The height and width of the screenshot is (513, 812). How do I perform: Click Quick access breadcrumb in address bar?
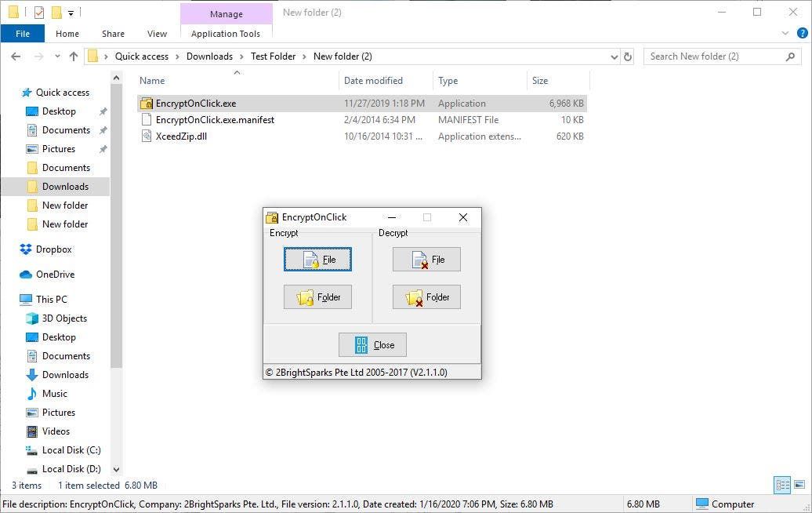141,56
